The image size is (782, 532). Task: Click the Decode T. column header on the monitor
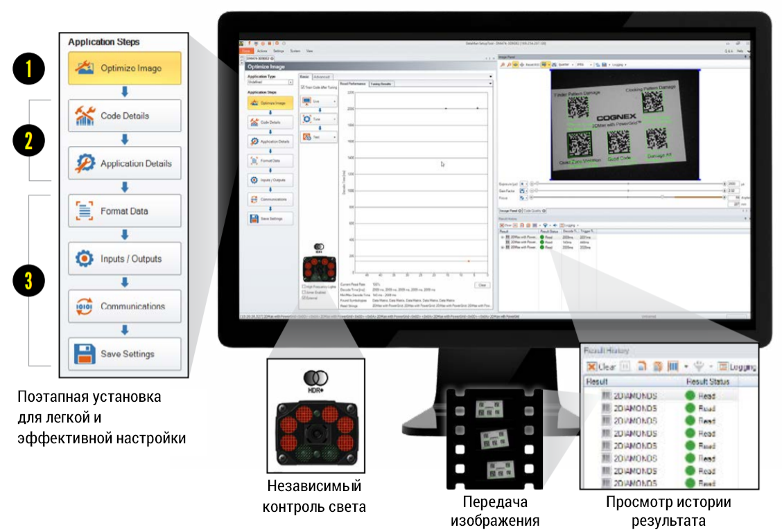coord(569,231)
